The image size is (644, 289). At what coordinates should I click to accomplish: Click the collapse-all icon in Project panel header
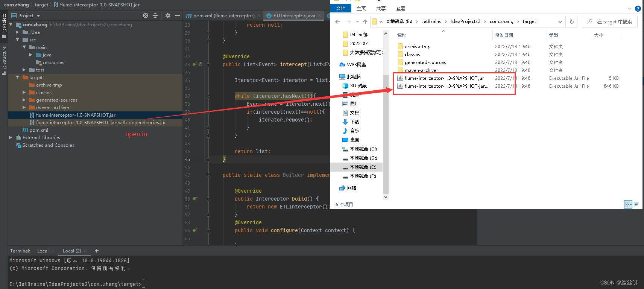coord(155,15)
